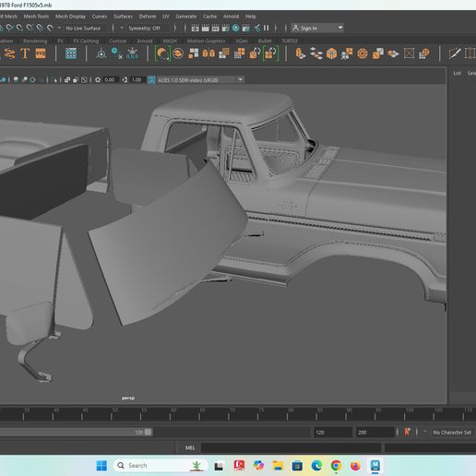Open the No Character Set dropdown
Screen dimensions: 476x476
452,432
